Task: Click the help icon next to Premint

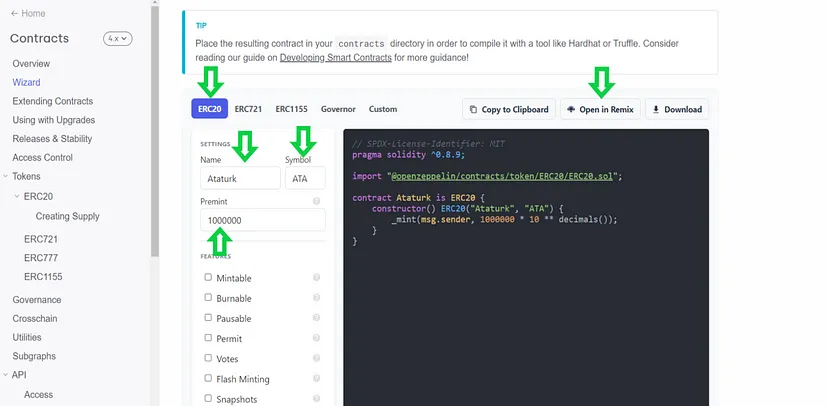Action: click(316, 201)
